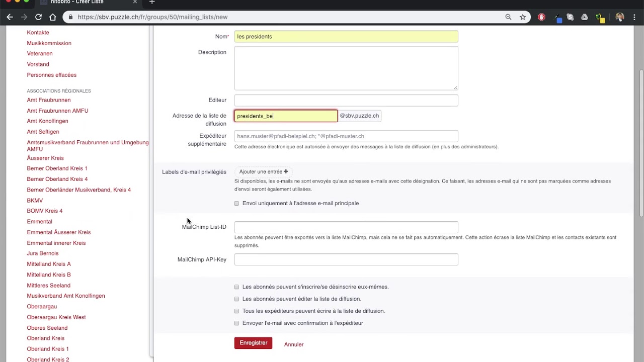Reload the page with refresh icon
The width and height of the screenshot is (644, 362).
tap(38, 17)
